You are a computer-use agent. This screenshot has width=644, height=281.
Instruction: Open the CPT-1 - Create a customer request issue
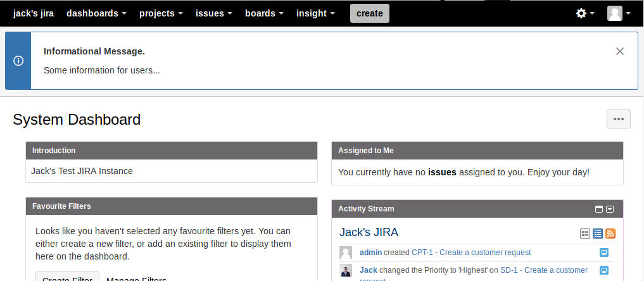pyautogui.click(x=471, y=253)
